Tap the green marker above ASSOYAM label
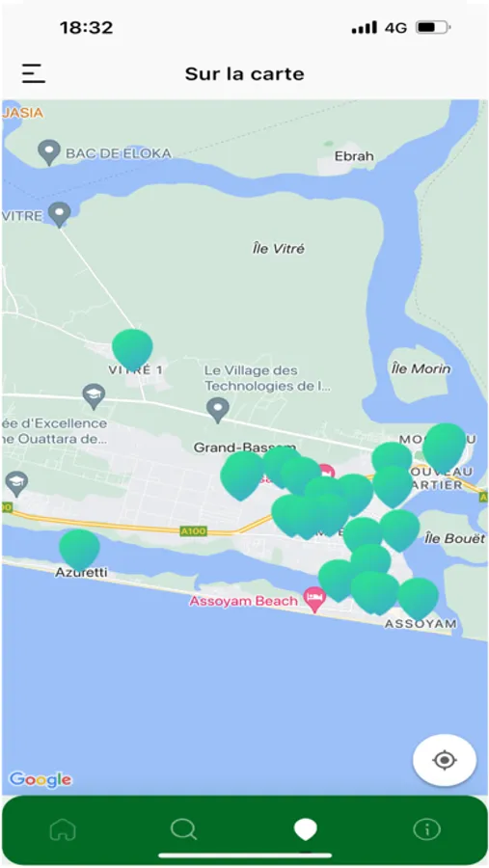Viewport: 489px width, 868px height. coord(419,598)
